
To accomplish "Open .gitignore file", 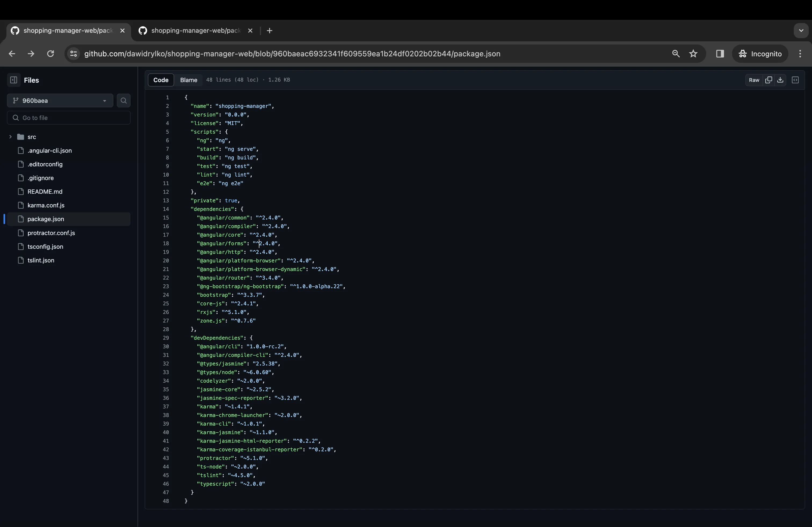I will (x=41, y=178).
